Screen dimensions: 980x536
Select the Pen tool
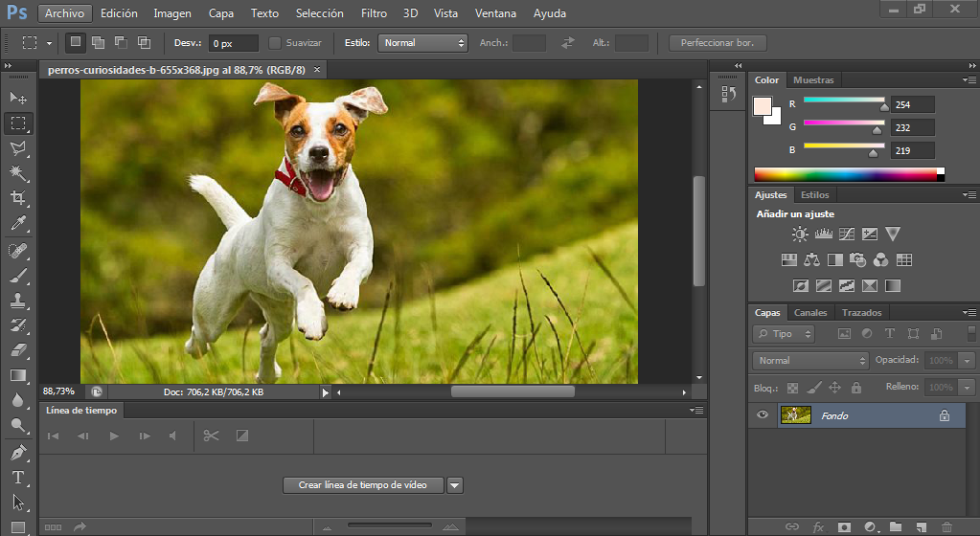18,453
